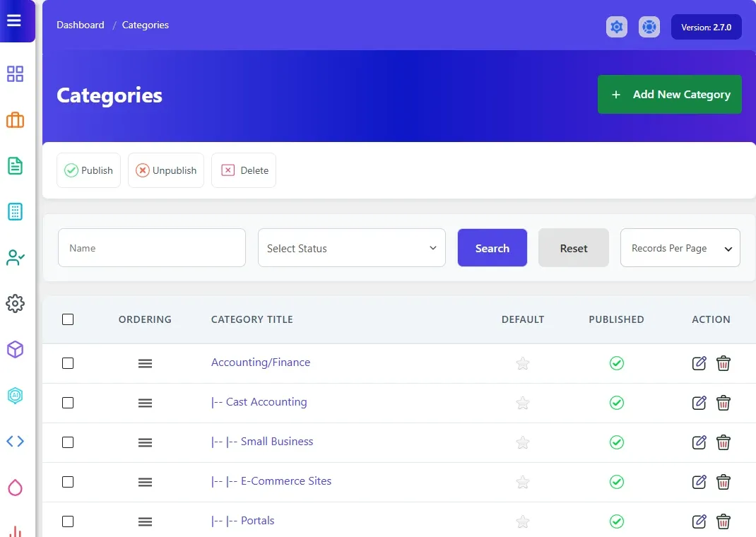Open the hamburger menu
Image resolution: width=756 pixels, height=537 pixels.
point(14,20)
